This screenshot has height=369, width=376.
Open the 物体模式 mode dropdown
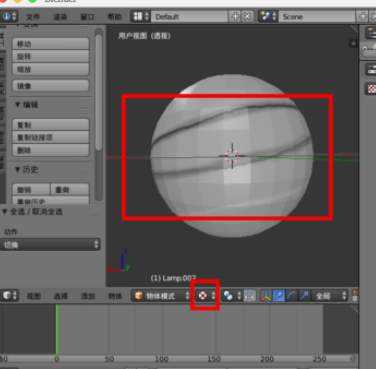pos(161,295)
